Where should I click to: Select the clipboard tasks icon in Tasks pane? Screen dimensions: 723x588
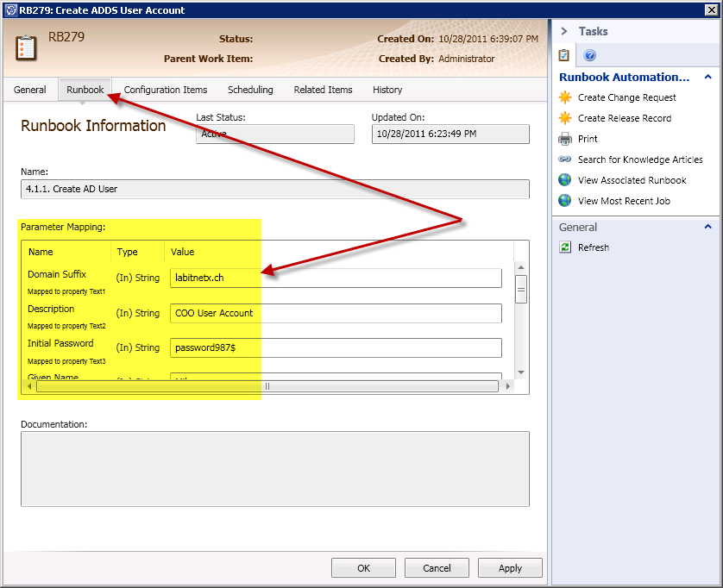(x=564, y=55)
